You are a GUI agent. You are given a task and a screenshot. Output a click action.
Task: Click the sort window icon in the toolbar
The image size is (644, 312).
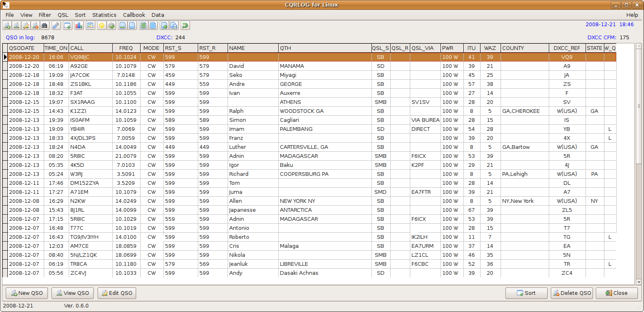(67, 25)
